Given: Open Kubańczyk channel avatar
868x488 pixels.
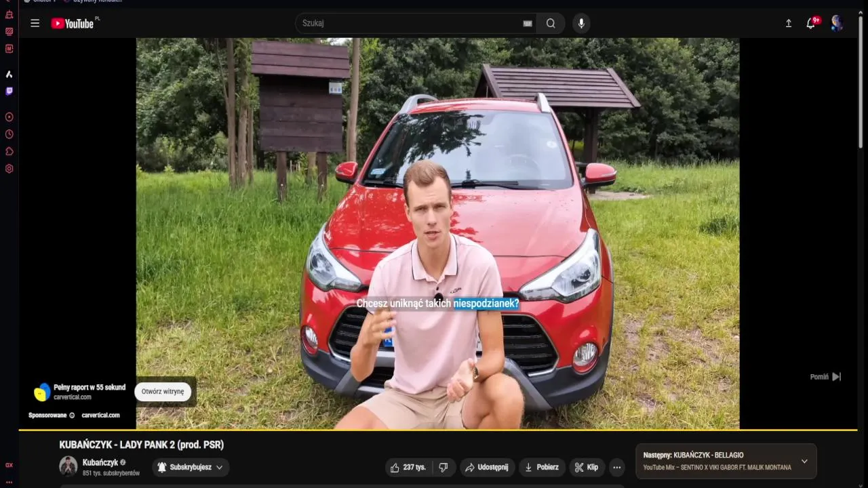Looking at the screenshot, I should click(x=68, y=466).
